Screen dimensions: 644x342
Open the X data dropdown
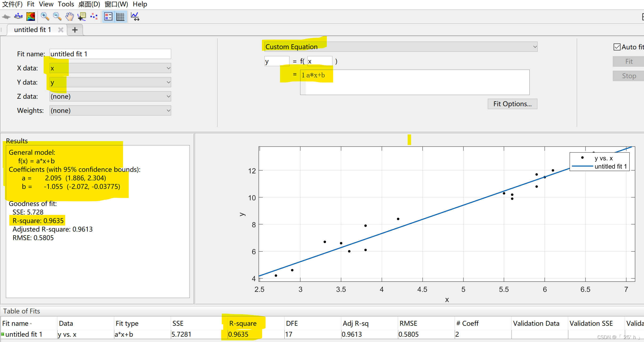(x=110, y=68)
